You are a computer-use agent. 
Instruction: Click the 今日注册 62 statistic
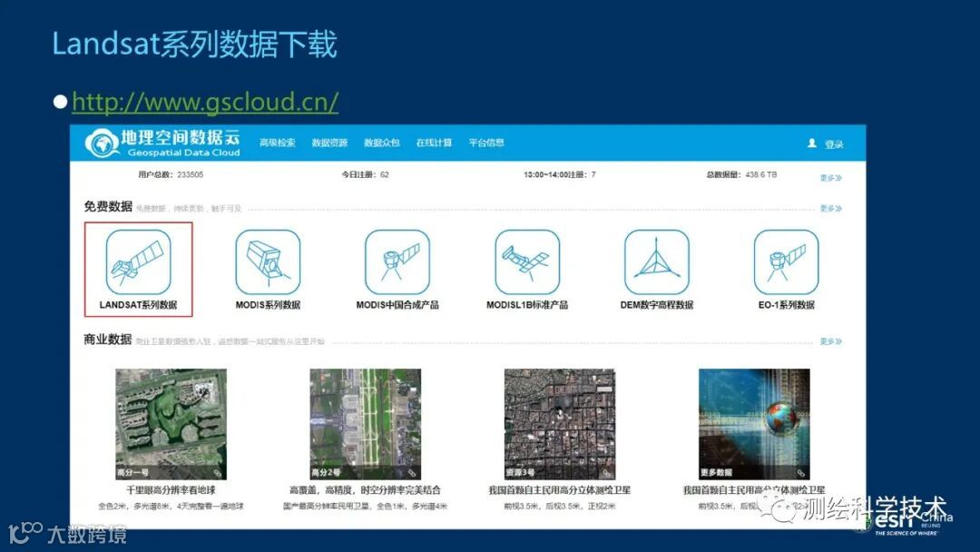365,175
